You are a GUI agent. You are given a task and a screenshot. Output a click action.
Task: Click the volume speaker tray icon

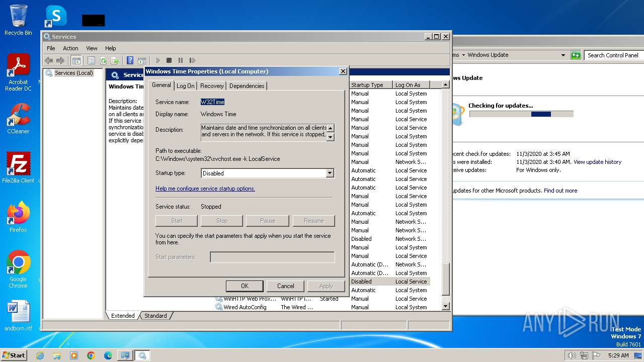[572, 355]
